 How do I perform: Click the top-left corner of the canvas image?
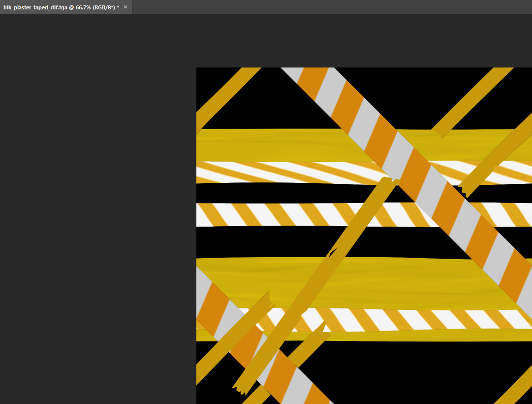(197, 68)
